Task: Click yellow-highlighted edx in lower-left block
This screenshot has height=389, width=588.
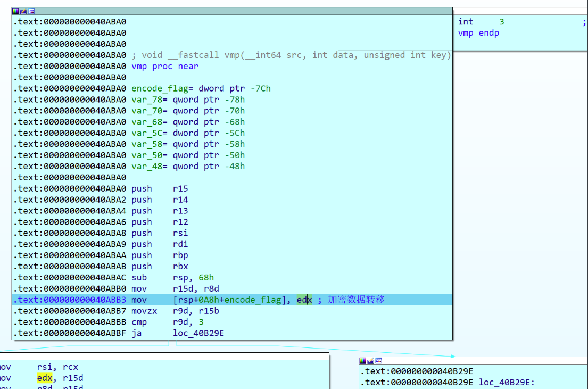Action: 44,378
